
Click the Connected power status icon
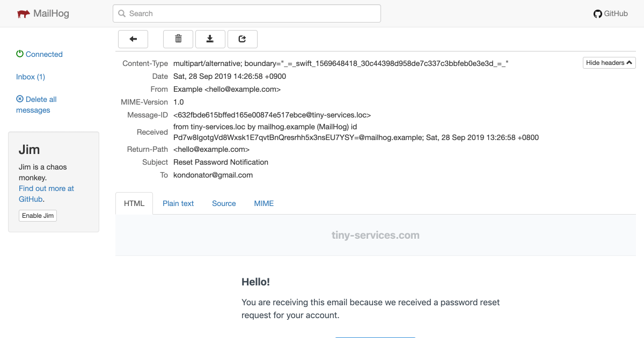tap(19, 54)
